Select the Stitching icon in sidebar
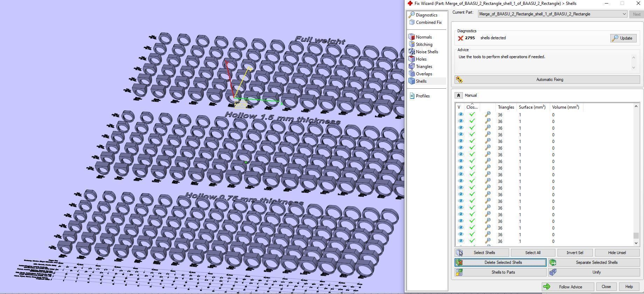The height and width of the screenshot is (294, 644). [412, 45]
